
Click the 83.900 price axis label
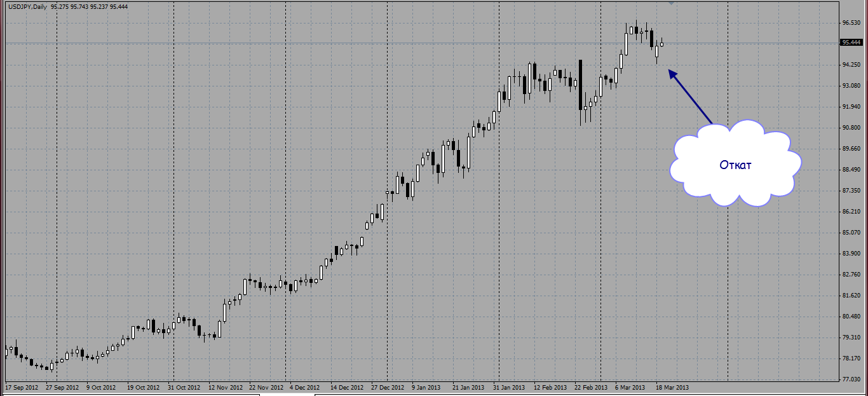(851, 254)
